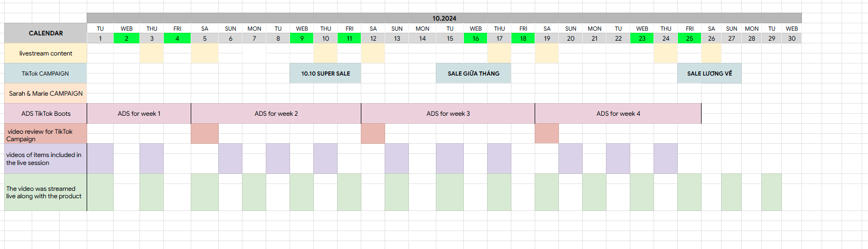The image size is (868, 249).
Task: Click the green date cell 16
Action: (x=475, y=39)
